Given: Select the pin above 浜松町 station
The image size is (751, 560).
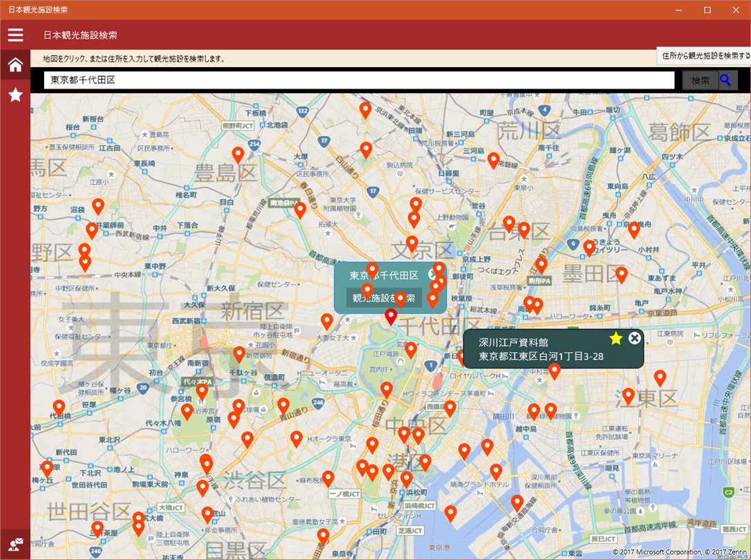Looking at the screenshot, I should tap(406, 478).
